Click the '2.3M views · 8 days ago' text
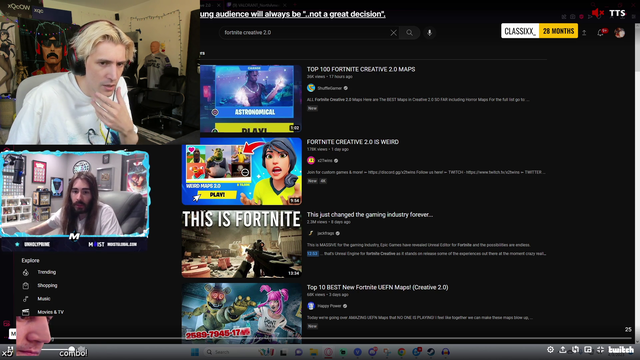The height and width of the screenshot is (360, 640). [329, 222]
